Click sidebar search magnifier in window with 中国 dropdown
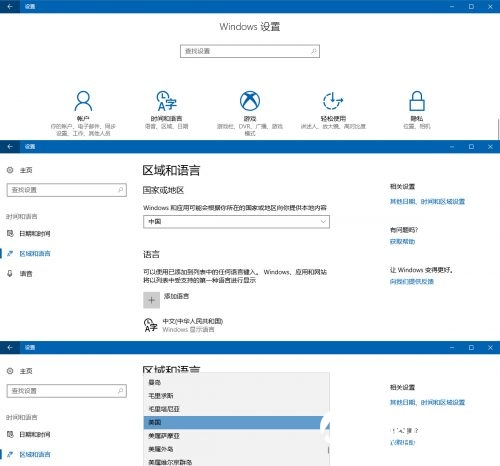Viewport: 500px width, 466px height. [121, 190]
